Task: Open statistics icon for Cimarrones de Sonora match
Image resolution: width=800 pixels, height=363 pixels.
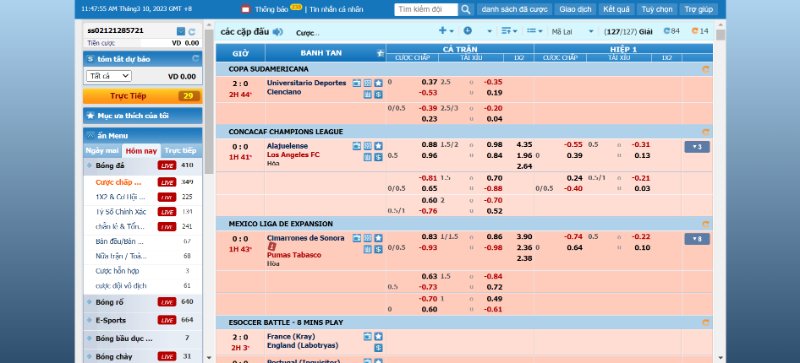Action: click(367, 249)
